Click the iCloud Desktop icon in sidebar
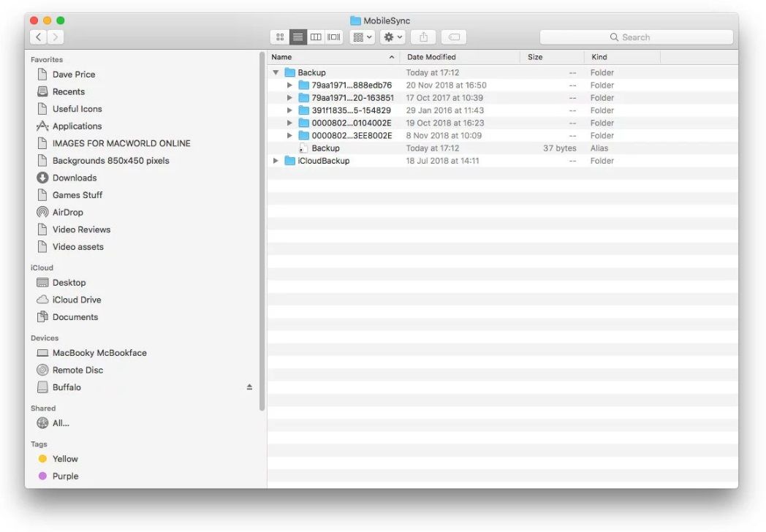The image size is (766, 532). pos(42,282)
